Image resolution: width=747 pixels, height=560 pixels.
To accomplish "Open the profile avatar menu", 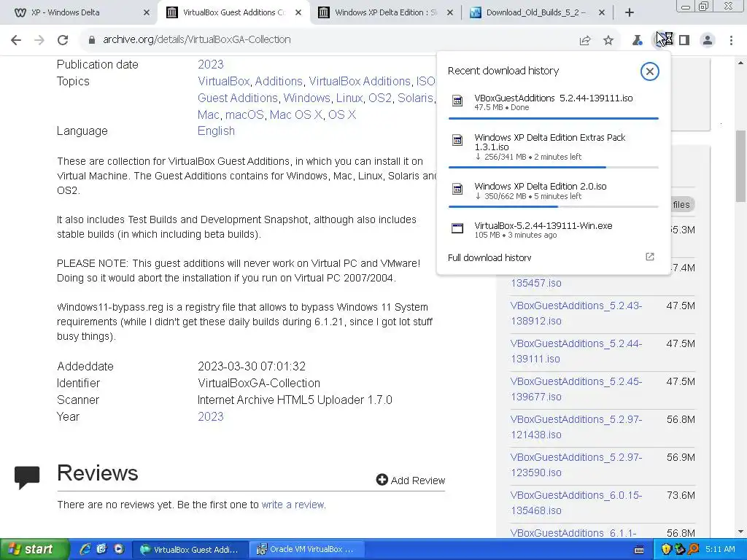I will pyautogui.click(x=708, y=41).
